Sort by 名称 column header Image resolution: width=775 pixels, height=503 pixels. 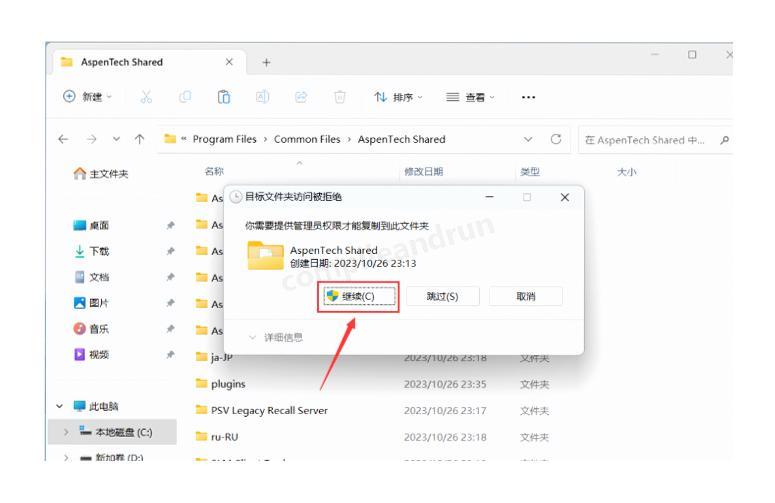click(214, 171)
